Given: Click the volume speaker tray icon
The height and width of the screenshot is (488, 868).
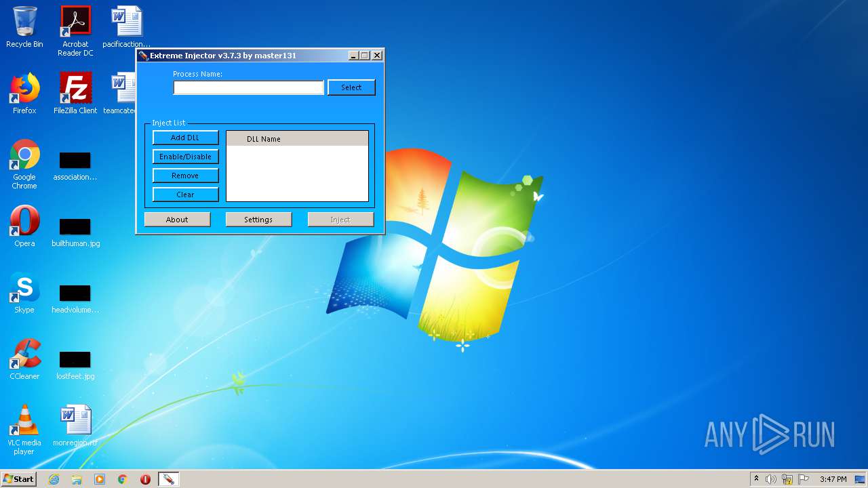Looking at the screenshot, I should tap(771, 479).
